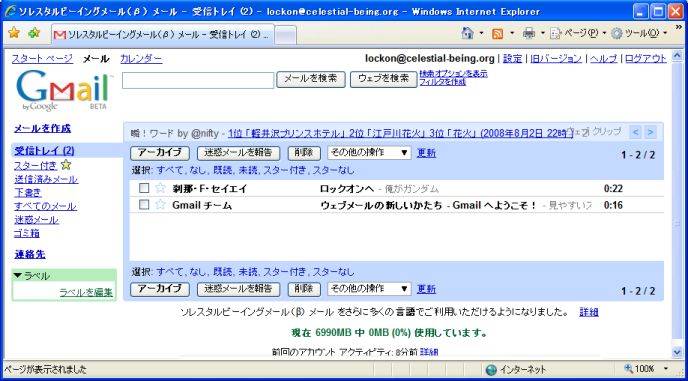Image resolution: width=688 pixels, height=381 pixels.
Task: Expand the Print dropdown arrow
Action: pyautogui.click(x=542, y=33)
